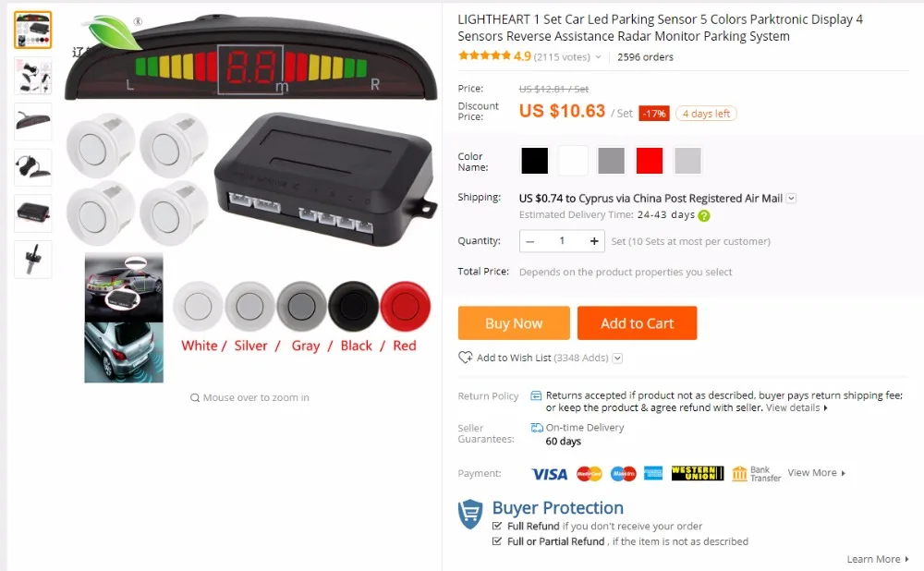Click the Return Policy icon
Screen dimensions: 924x571
point(536,395)
